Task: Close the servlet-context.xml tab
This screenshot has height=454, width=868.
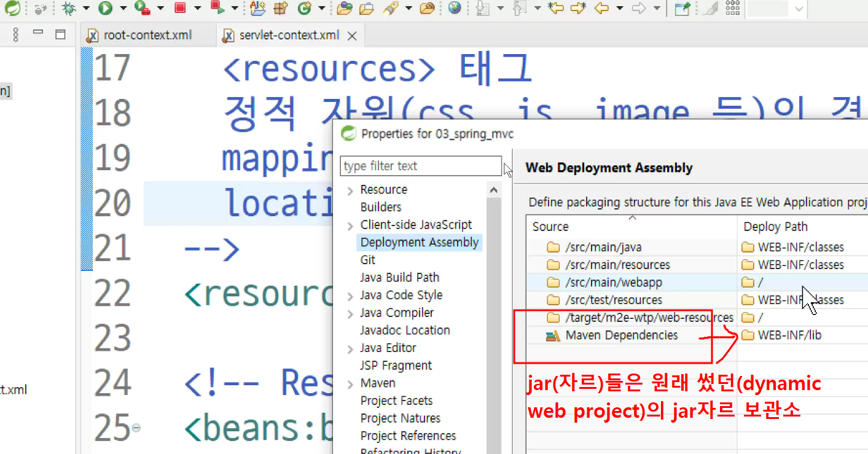Action: coord(352,36)
